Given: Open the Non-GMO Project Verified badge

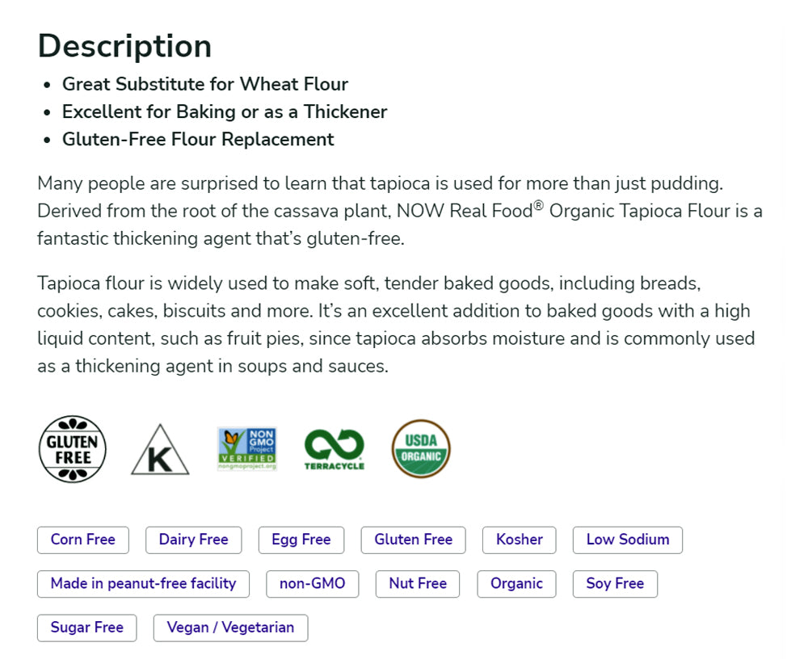Looking at the screenshot, I should click(247, 449).
